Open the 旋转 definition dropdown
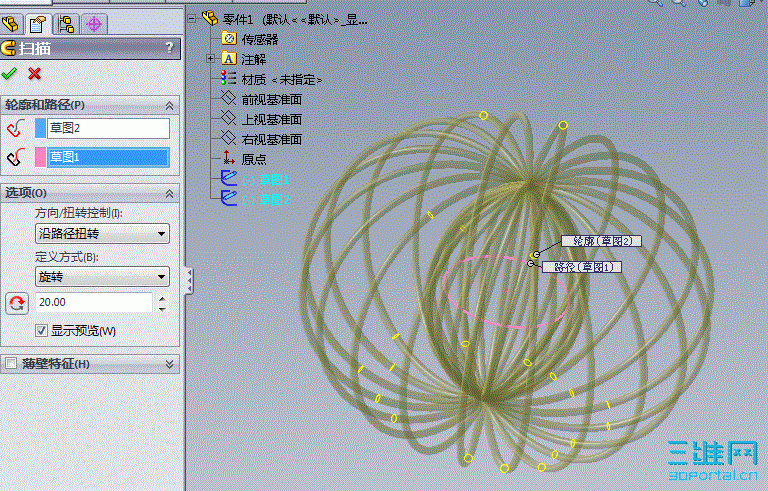Viewport: 768px width, 491px height. click(102, 277)
